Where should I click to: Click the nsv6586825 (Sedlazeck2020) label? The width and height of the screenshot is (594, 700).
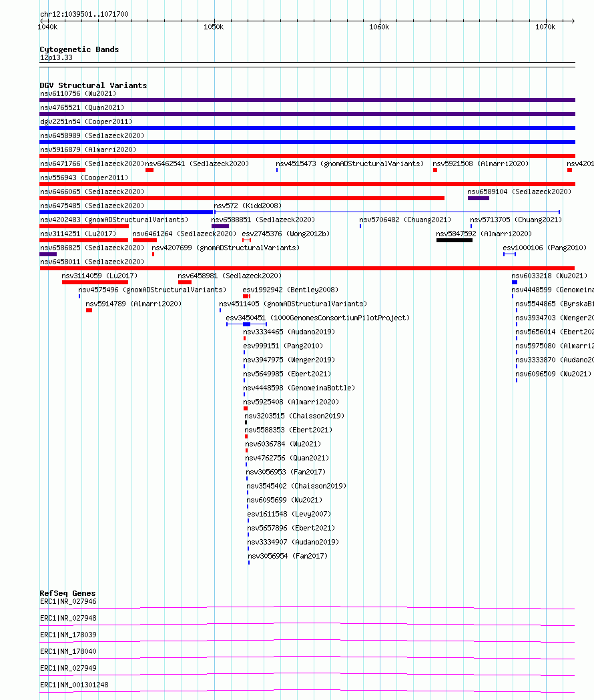(92, 248)
